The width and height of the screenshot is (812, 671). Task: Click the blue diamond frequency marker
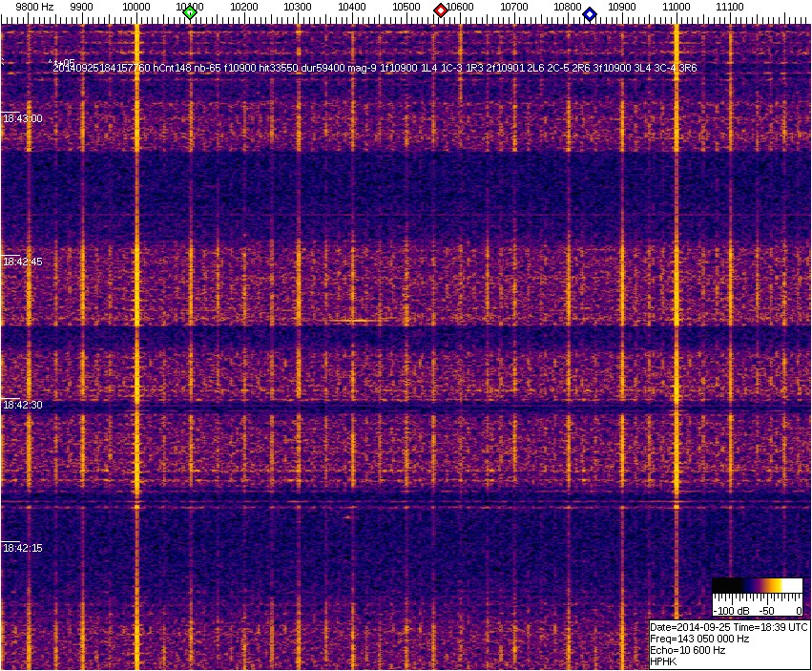point(590,14)
